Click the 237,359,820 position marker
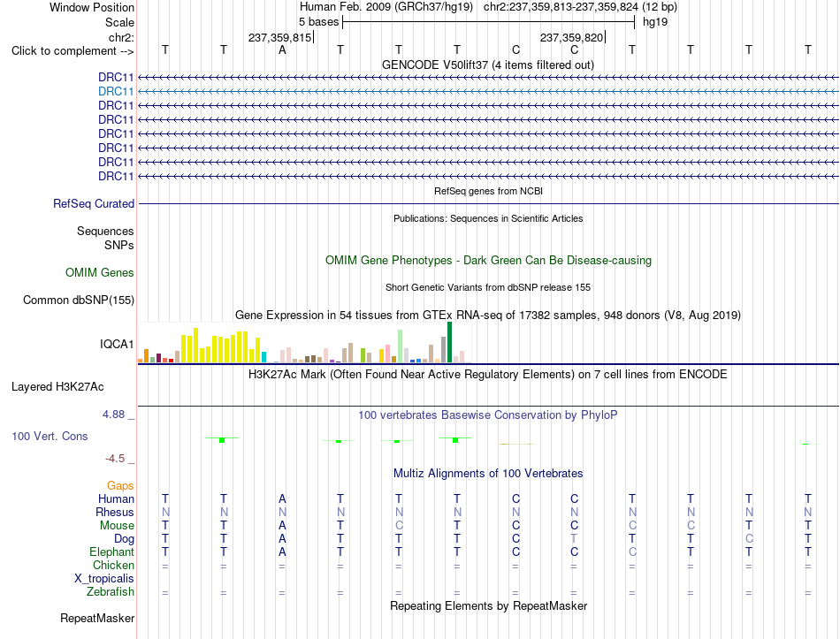This screenshot has width=840, height=639. point(571,37)
